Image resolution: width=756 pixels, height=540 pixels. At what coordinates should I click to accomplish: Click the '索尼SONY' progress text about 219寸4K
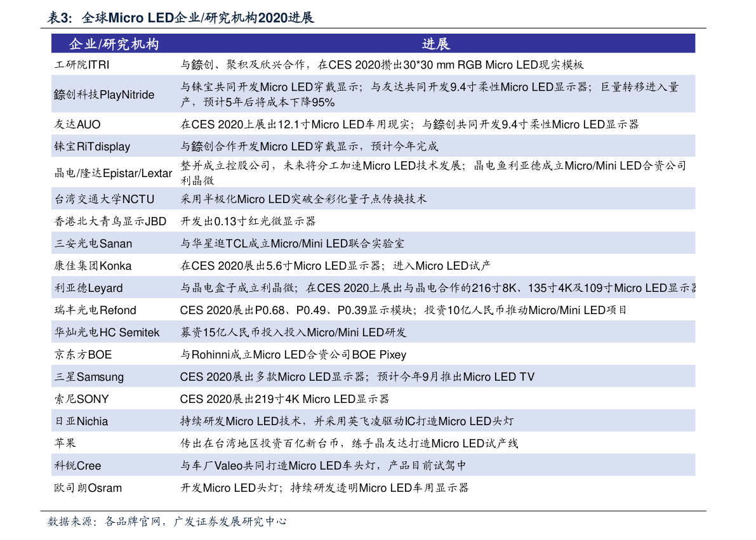pos(284,399)
